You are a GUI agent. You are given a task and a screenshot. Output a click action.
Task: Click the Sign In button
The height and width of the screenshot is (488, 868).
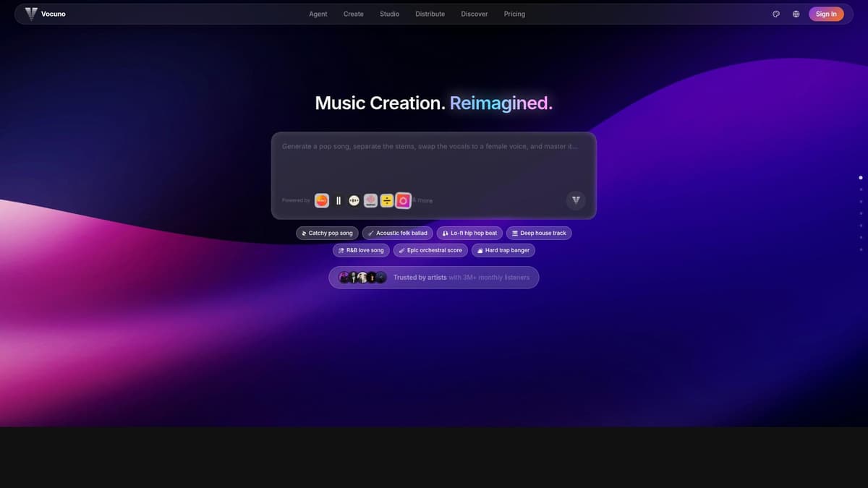click(825, 14)
